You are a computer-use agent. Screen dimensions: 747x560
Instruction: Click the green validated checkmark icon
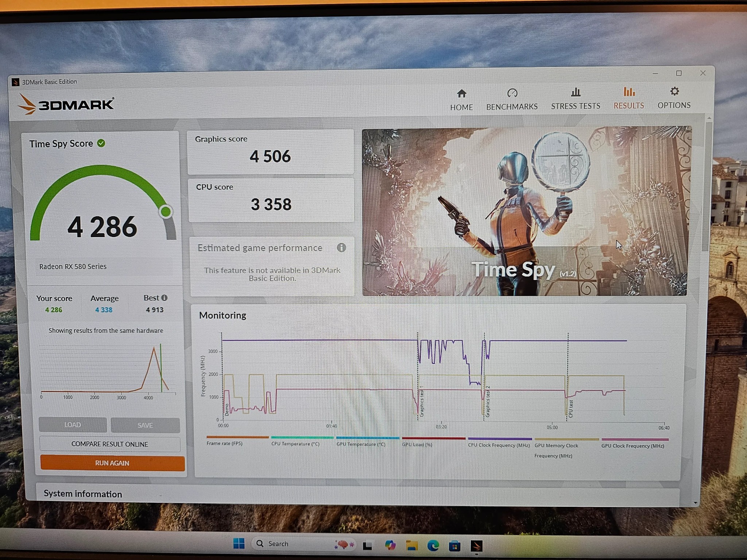pos(101,143)
